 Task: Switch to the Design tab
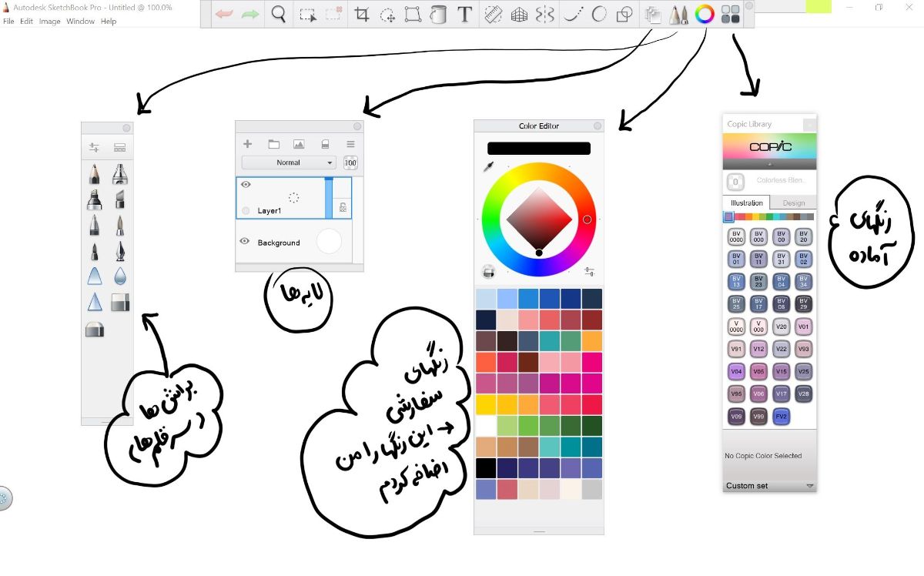tap(793, 203)
